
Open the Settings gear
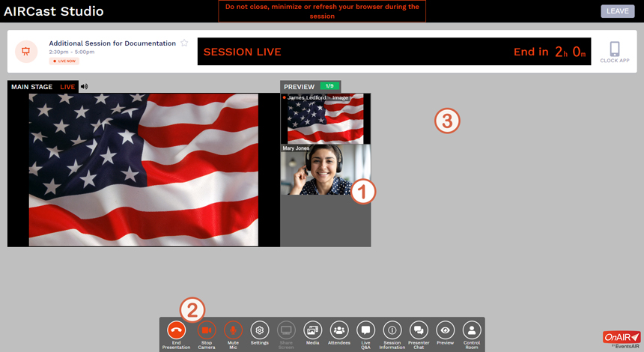tap(260, 330)
